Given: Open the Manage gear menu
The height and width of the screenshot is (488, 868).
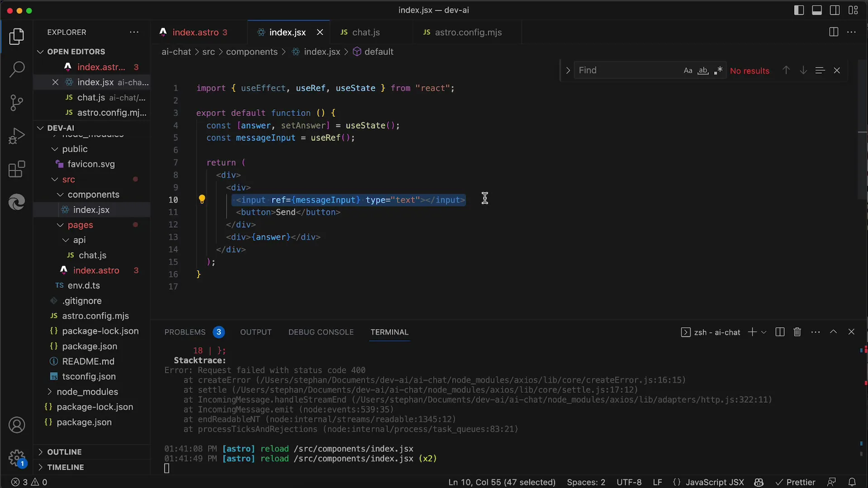Looking at the screenshot, I should (17, 458).
